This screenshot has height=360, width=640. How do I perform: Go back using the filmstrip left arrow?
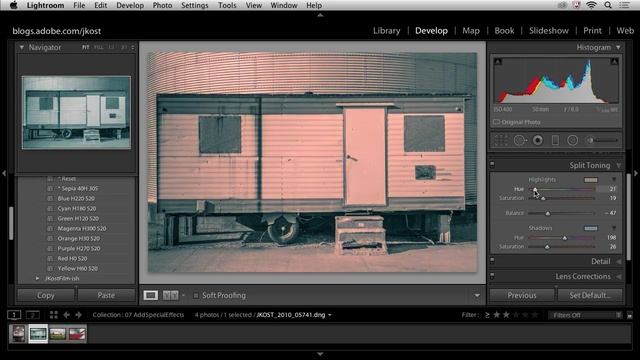pyautogui.click(x=66, y=315)
